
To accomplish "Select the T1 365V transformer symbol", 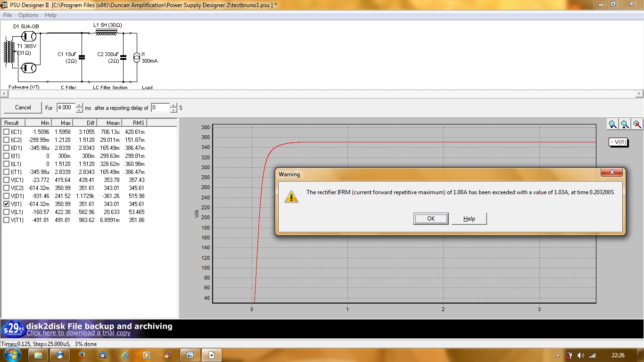I will point(8,52).
